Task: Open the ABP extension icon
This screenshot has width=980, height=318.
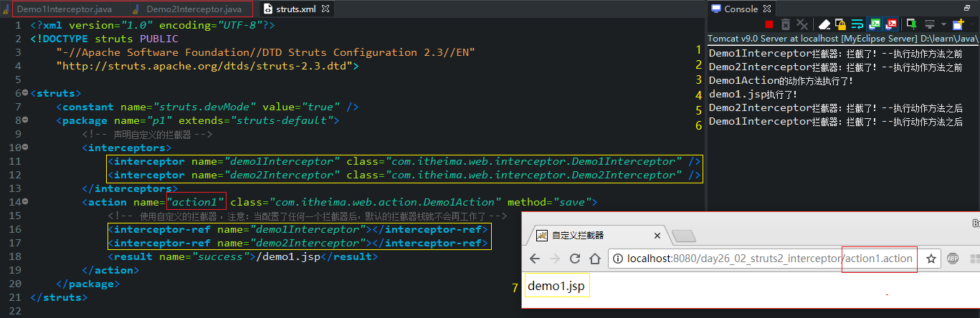Action: pos(953,259)
